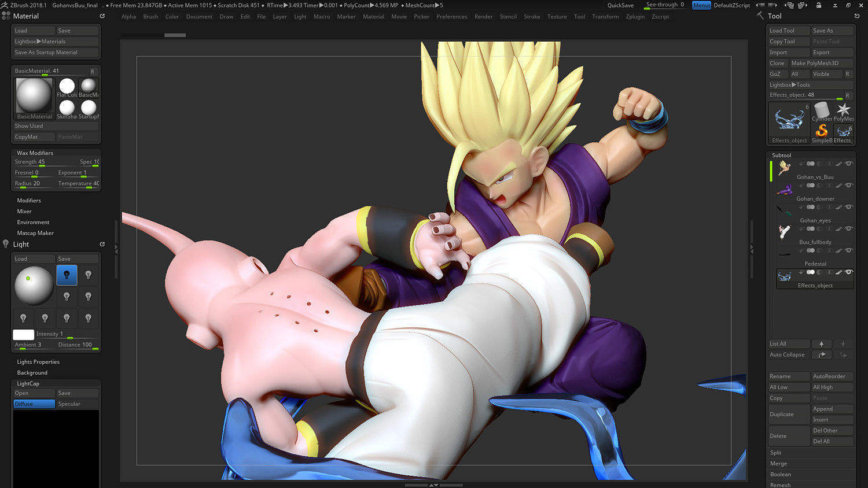Expand the Matcap Maker section
Screen dimensions: 868x488
(x=35, y=233)
